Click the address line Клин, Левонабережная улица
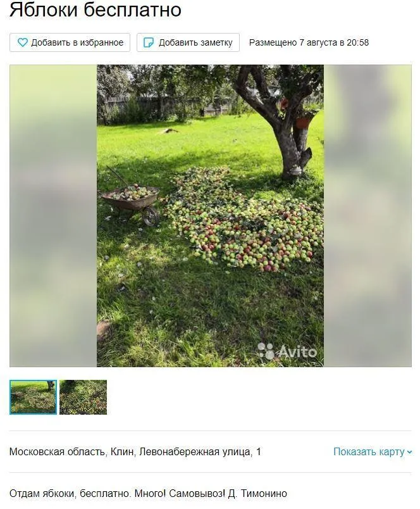Viewport: 420px width, 509px height. [x=135, y=451]
